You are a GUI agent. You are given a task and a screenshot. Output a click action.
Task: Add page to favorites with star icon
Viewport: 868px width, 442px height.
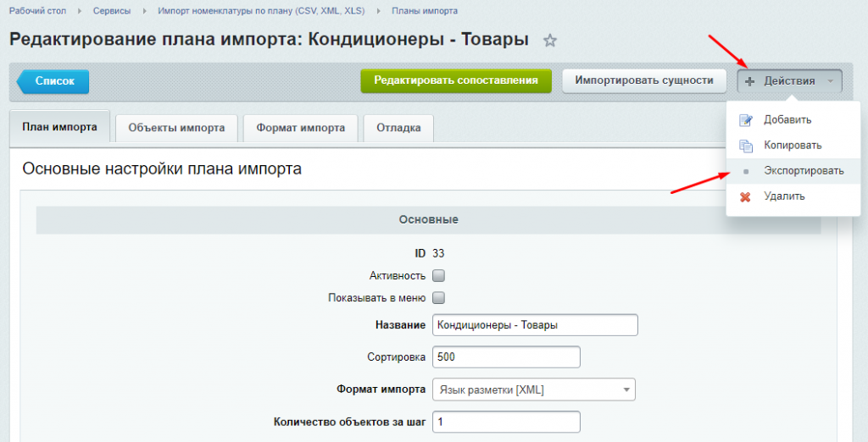(549, 41)
